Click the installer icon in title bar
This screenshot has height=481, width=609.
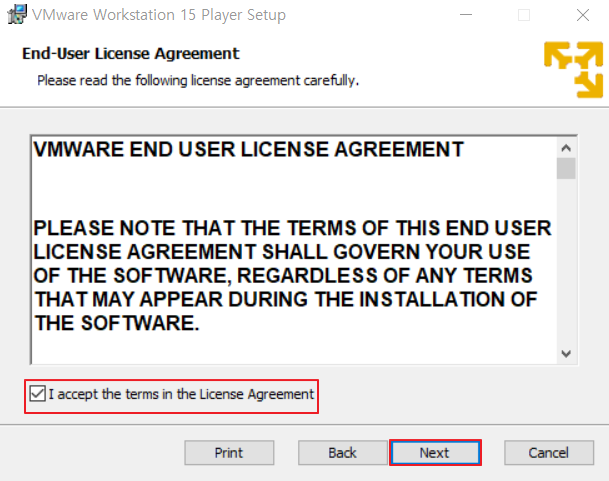coord(17,14)
